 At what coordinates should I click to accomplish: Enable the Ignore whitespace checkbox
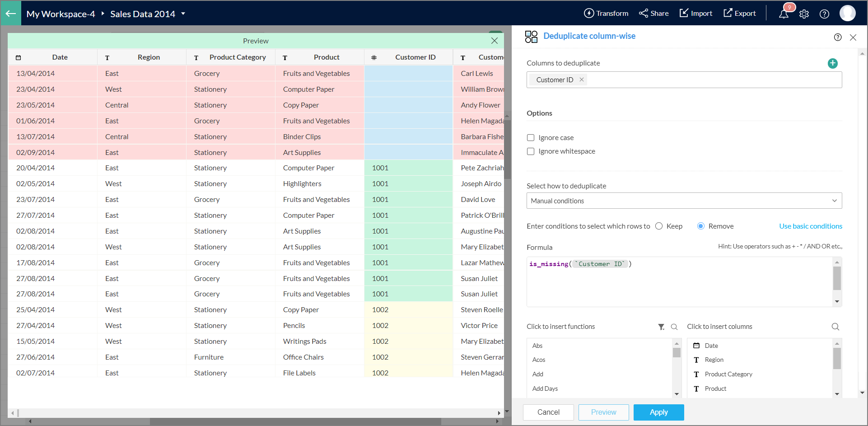pyautogui.click(x=531, y=151)
